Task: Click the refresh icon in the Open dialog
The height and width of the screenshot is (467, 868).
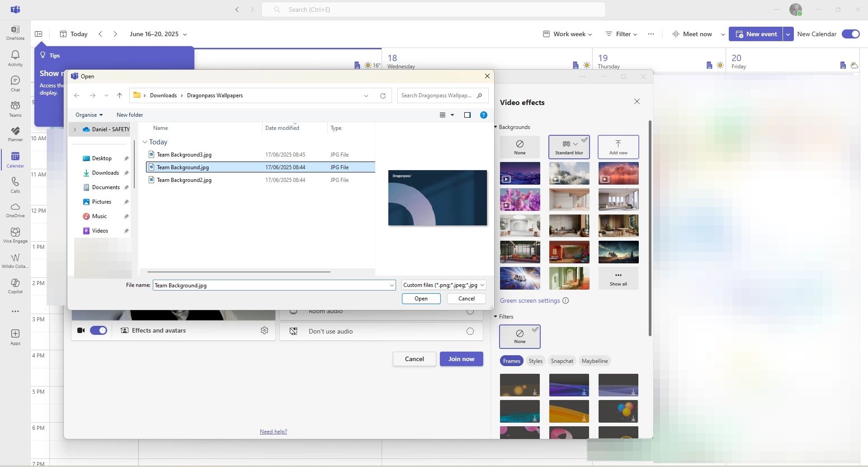Action: tap(383, 95)
